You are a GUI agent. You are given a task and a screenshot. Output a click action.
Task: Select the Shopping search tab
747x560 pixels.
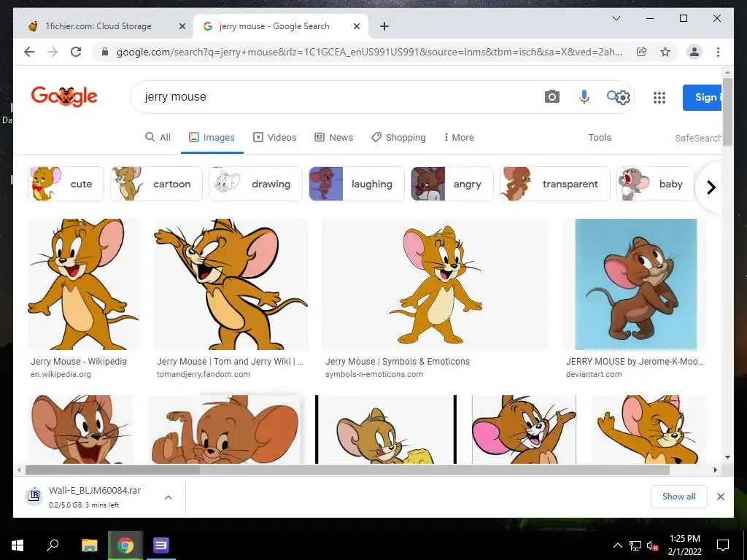coord(399,138)
